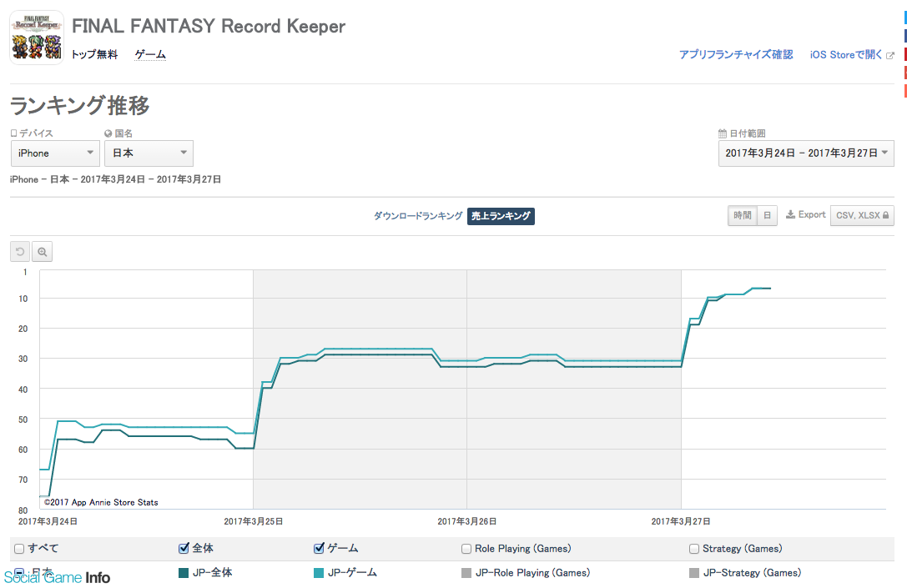Image resolution: width=907 pixels, height=588 pixels.
Task: Click the calendar icon beside 日付範囲
Action: [723, 133]
